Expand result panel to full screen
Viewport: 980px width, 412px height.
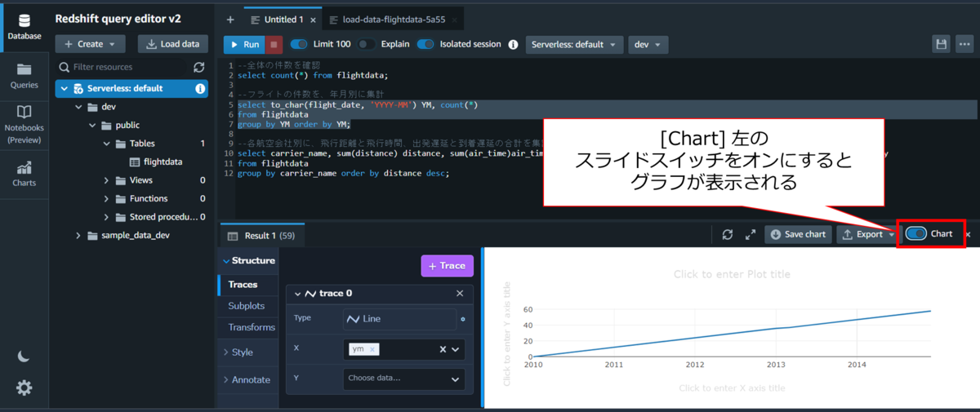[x=751, y=235]
